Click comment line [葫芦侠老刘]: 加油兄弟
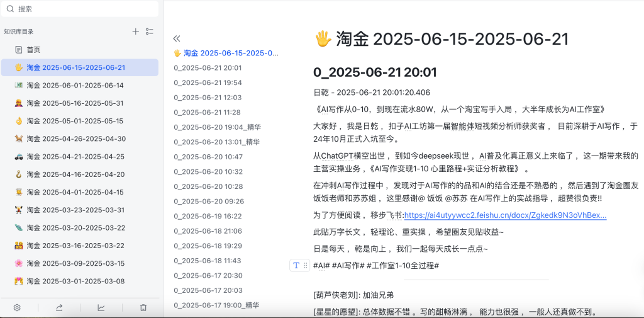644x318 pixels. pos(353,295)
